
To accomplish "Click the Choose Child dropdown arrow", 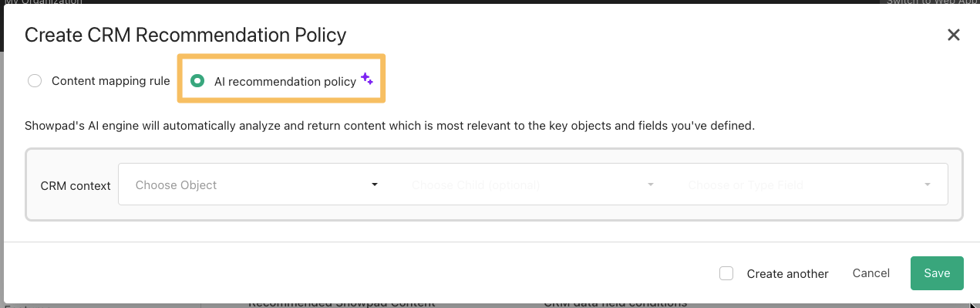I will tap(651, 184).
